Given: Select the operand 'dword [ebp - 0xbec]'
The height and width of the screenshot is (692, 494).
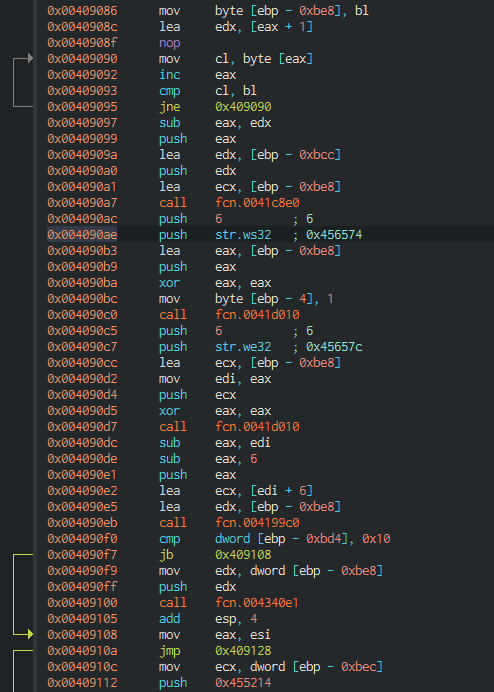Looking at the screenshot, I should (317, 666).
